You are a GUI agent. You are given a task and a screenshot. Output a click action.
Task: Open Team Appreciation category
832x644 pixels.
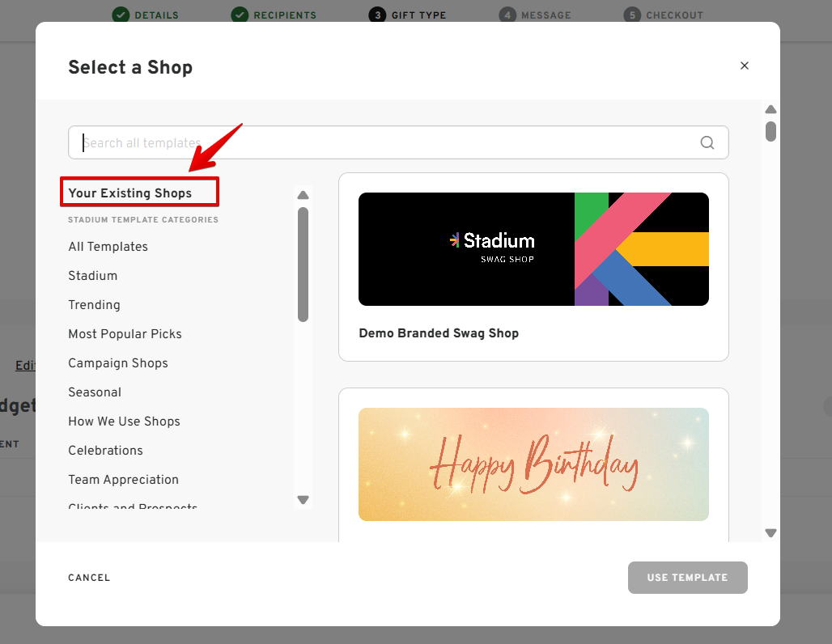123,480
